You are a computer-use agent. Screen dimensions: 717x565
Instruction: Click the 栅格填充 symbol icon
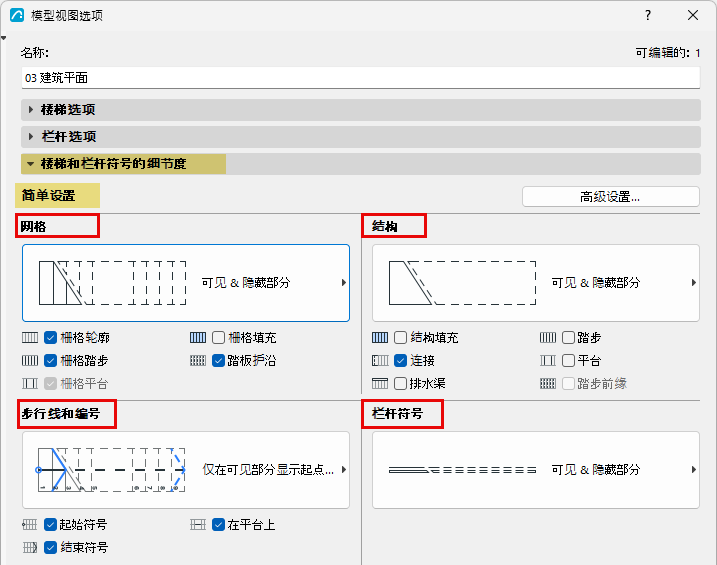click(198, 338)
